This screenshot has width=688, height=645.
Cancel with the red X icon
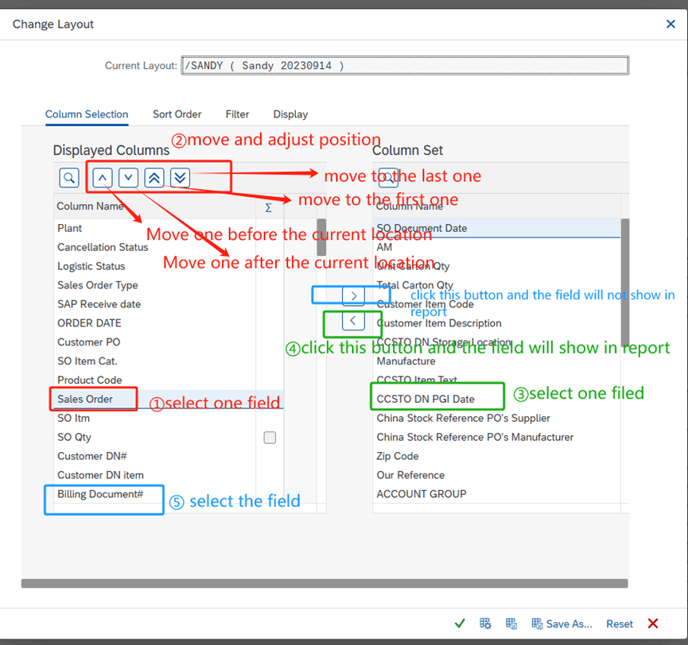[653, 624]
